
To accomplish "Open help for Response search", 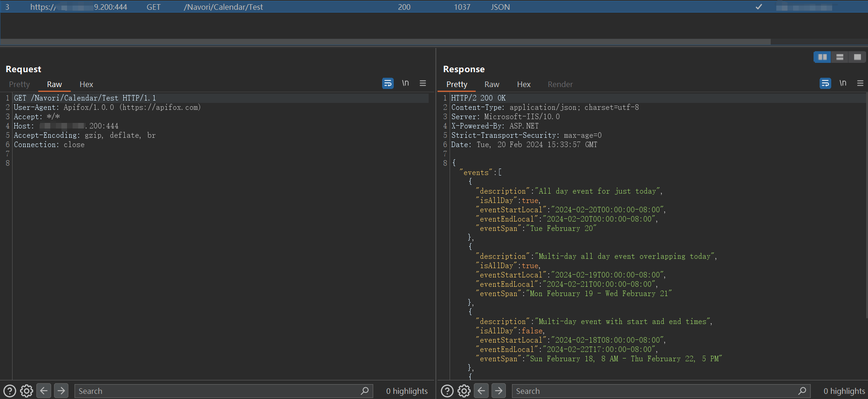I will tap(447, 391).
